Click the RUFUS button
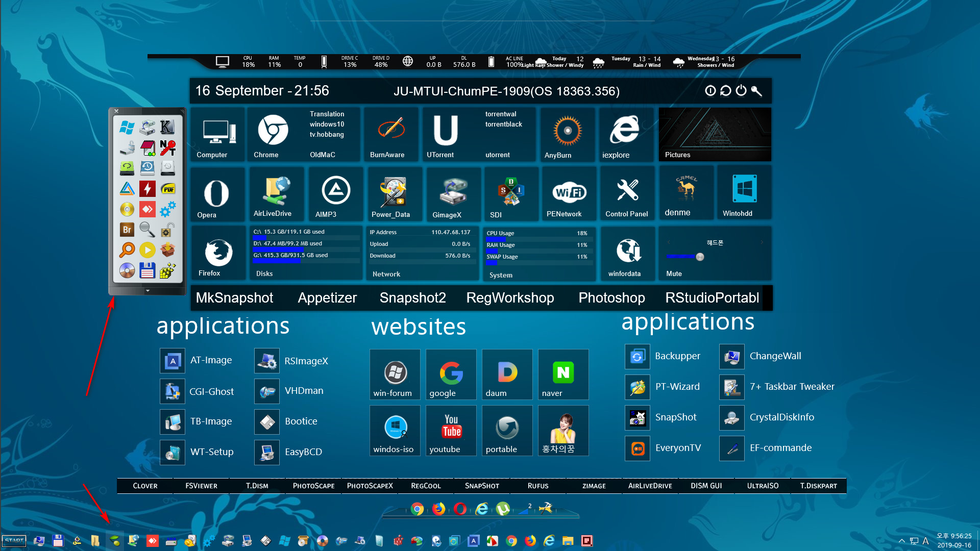Screen dimensions: 980x551 pyautogui.click(x=538, y=486)
